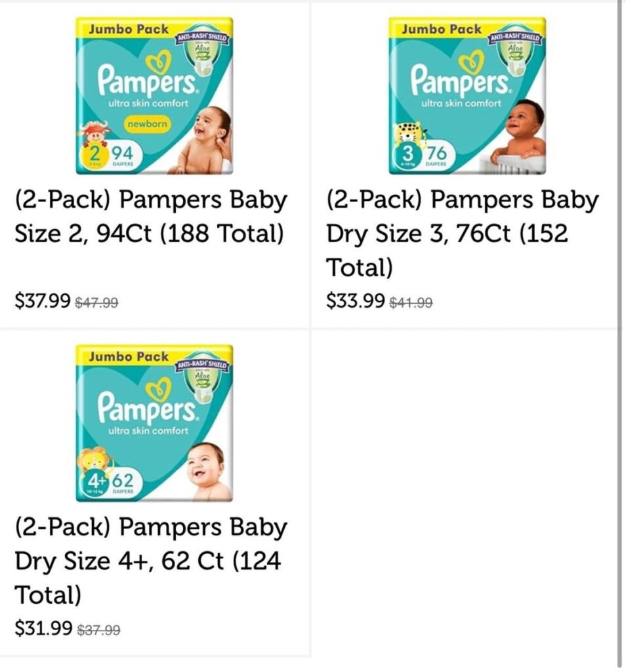Click the $37.99 sale price for Size 2
This screenshot has width=626, height=672.
tap(42, 301)
